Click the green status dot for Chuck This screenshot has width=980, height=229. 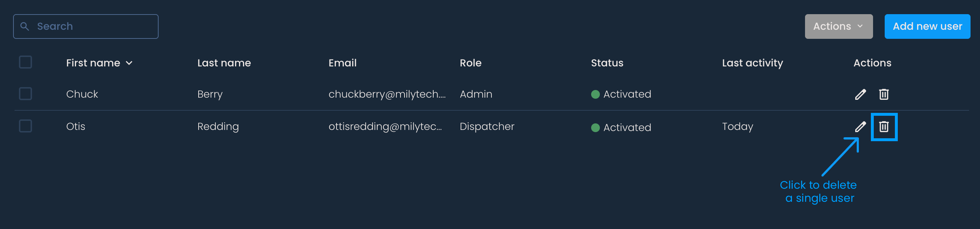click(x=595, y=94)
